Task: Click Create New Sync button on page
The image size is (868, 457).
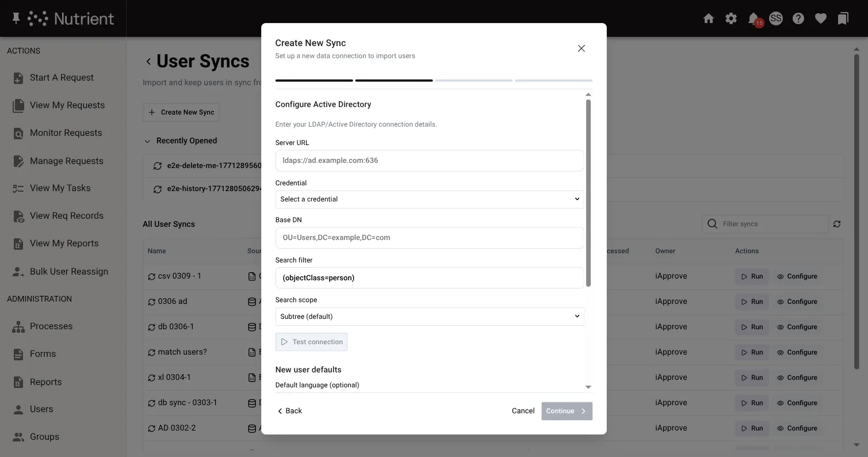Action: tap(181, 112)
